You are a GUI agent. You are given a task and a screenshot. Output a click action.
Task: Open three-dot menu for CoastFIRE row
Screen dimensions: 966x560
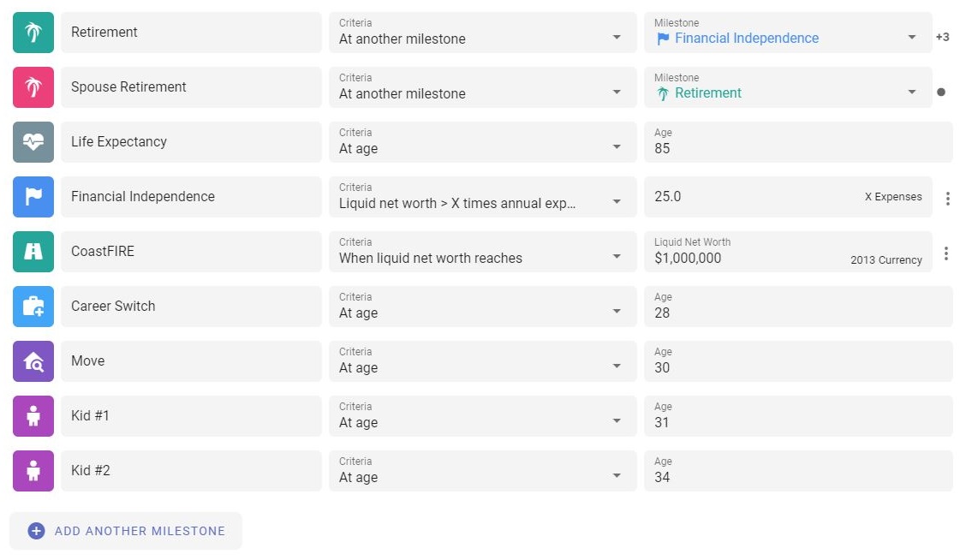(945, 253)
